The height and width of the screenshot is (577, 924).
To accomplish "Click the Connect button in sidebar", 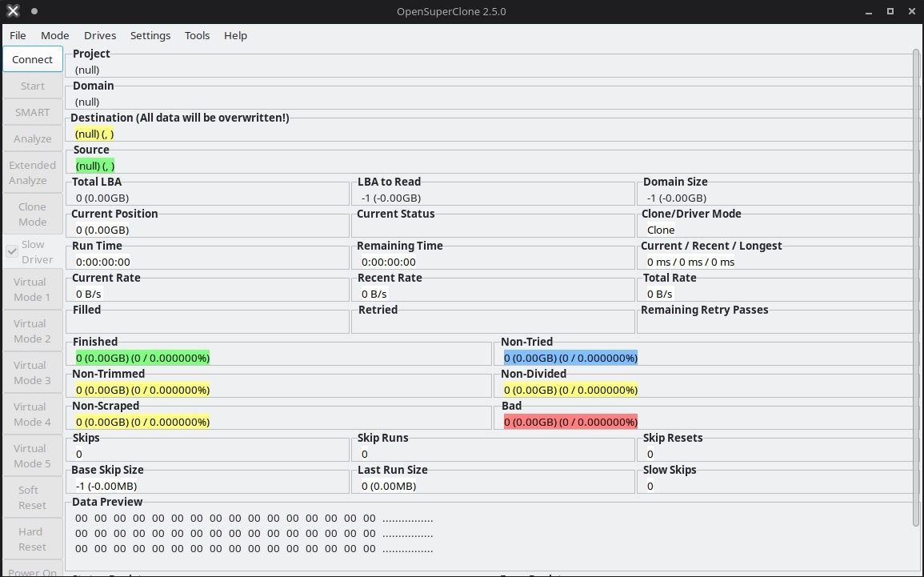I will [x=32, y=59].
